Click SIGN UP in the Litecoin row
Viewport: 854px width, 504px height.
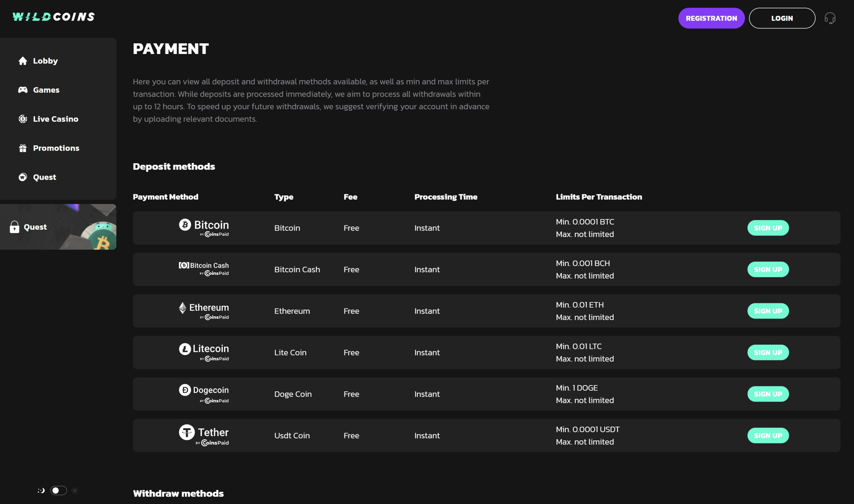(x=768, y=353)
